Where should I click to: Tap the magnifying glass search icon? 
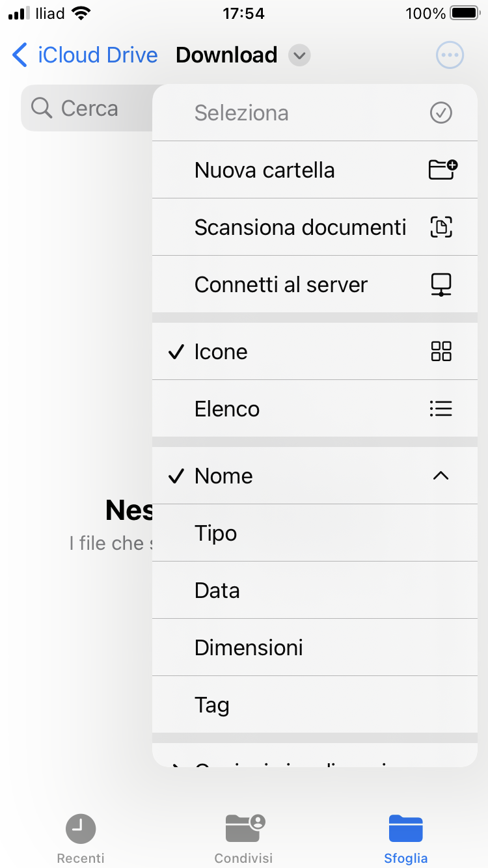tap(42, 108)
